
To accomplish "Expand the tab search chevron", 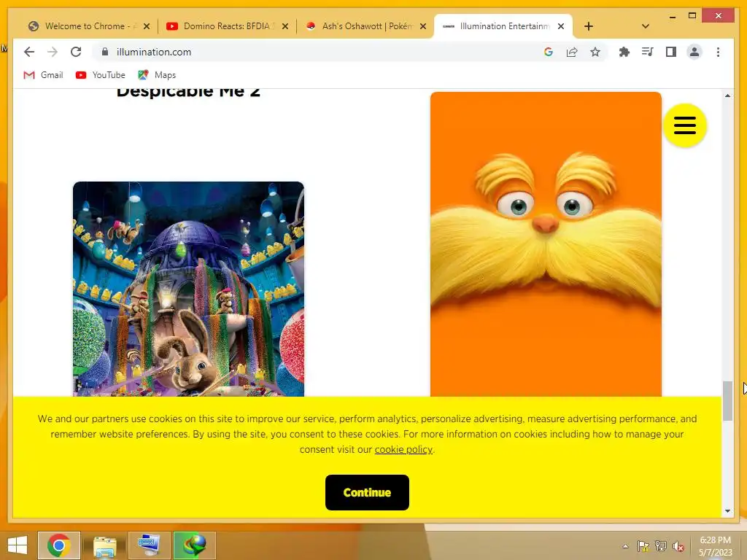I will (x=646, y=26).
